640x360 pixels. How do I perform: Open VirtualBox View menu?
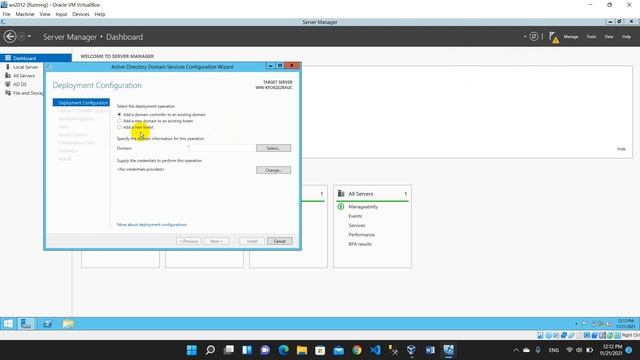tap(45, 14)
